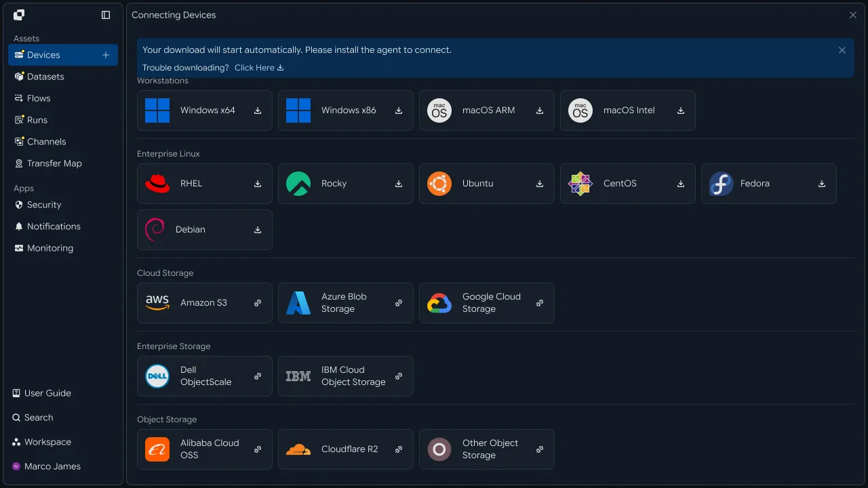Download the macOS Intel agent
The image size is (868, 488).
click(x=681, y=110)
